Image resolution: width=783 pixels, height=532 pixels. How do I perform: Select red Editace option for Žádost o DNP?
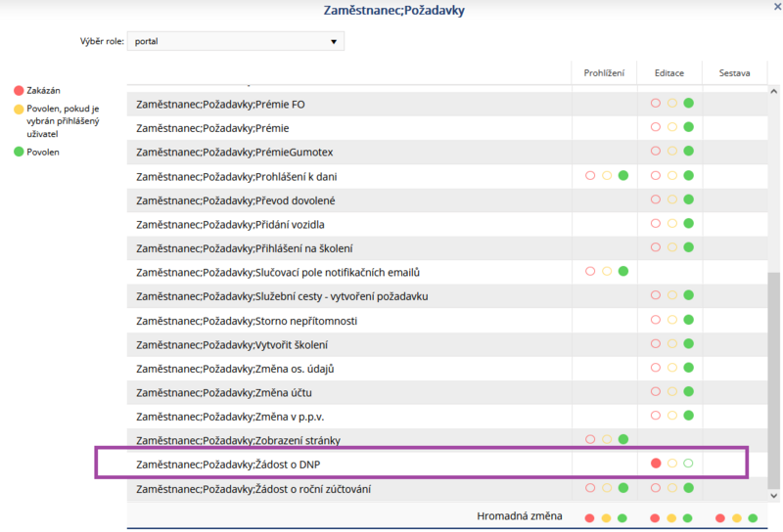pos(656,464)
